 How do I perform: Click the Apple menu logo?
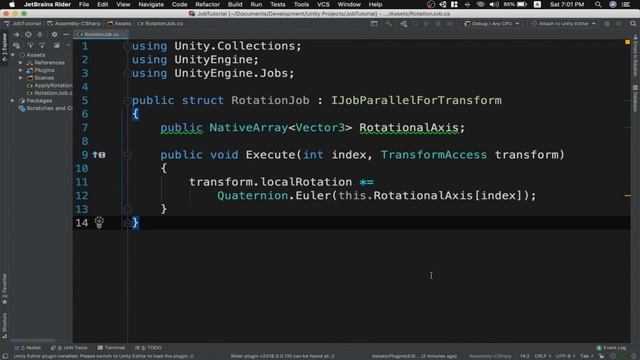click(12, 4)
